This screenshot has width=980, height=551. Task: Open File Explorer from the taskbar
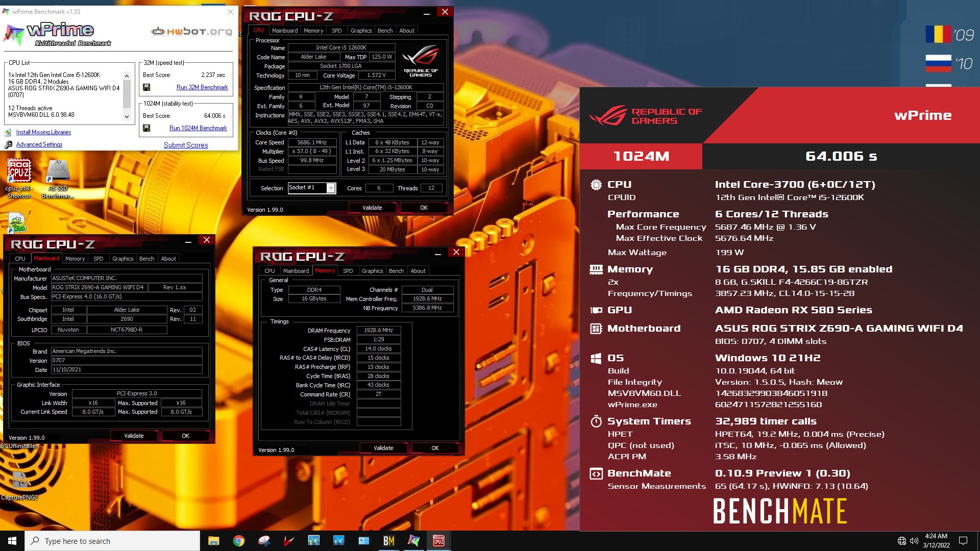pyautogui.click(x=213, y=541)
